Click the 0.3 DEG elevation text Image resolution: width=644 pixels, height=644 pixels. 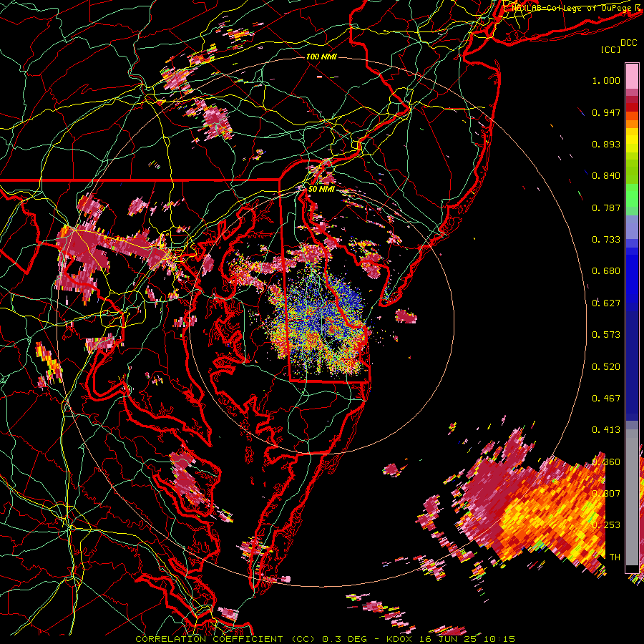point(345,639)
